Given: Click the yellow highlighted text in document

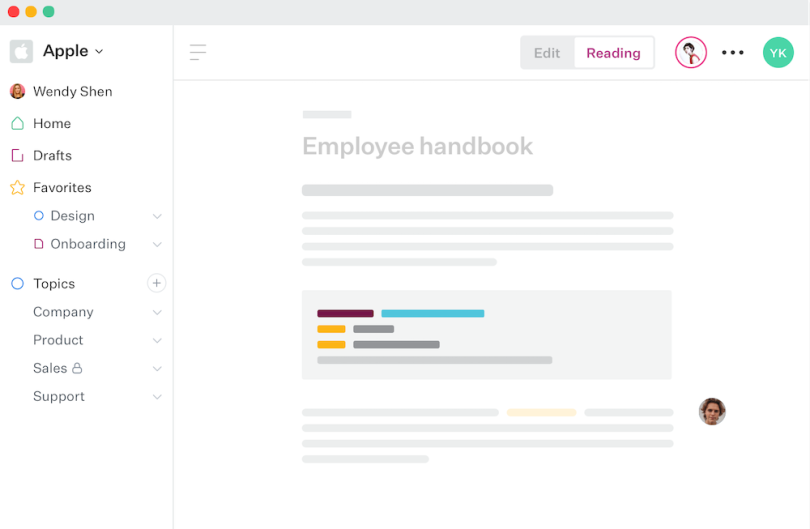Looking at the screenshot, I should click(x=541, y=412).
